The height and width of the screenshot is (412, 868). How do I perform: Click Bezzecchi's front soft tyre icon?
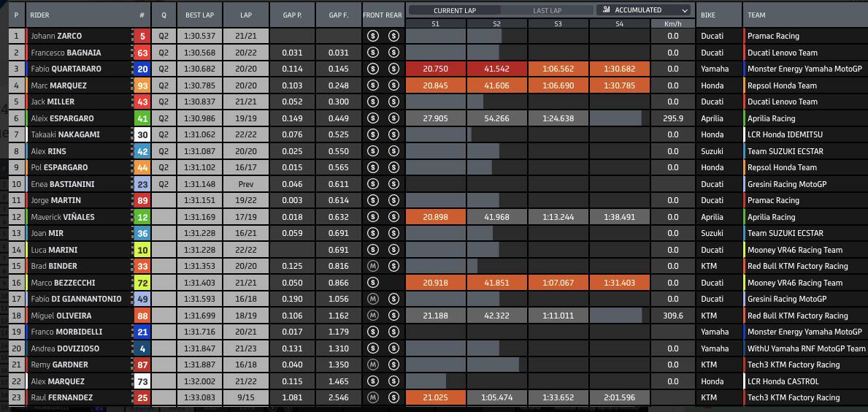pos(372,283)
